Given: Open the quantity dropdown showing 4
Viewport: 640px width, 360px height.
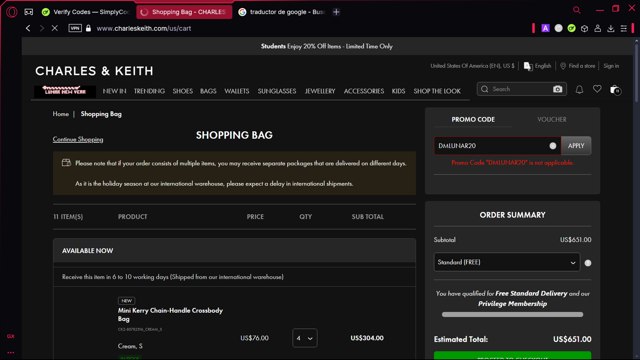Looking at the screenshot, I should tap(305, 338).
